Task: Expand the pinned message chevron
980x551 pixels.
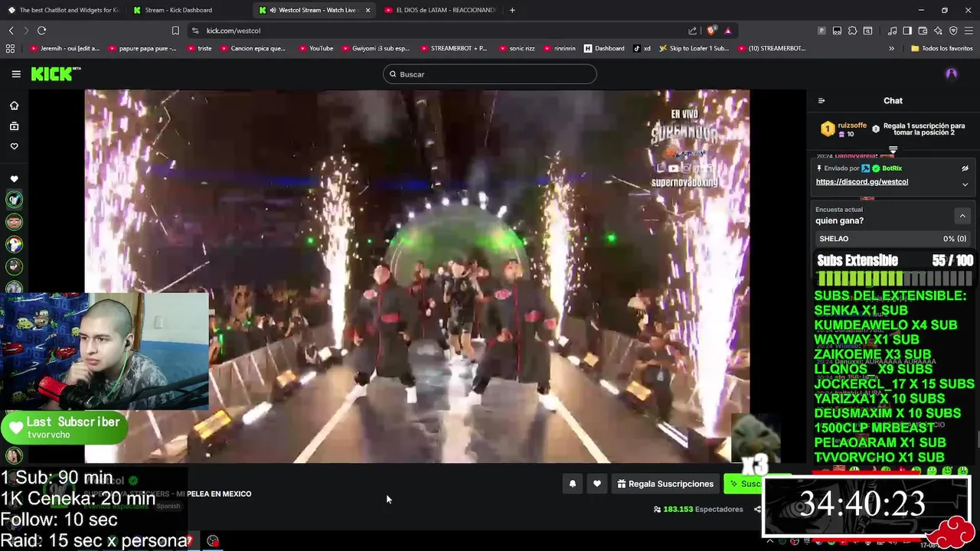Action: (x=965, y=184)
